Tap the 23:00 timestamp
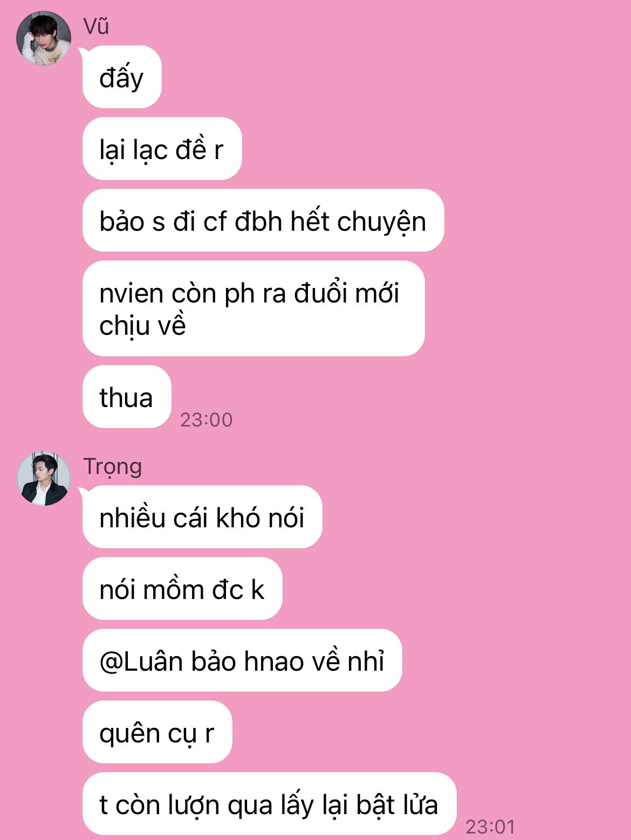This screenshot has height=840, width=631. [x=207, y=419]
